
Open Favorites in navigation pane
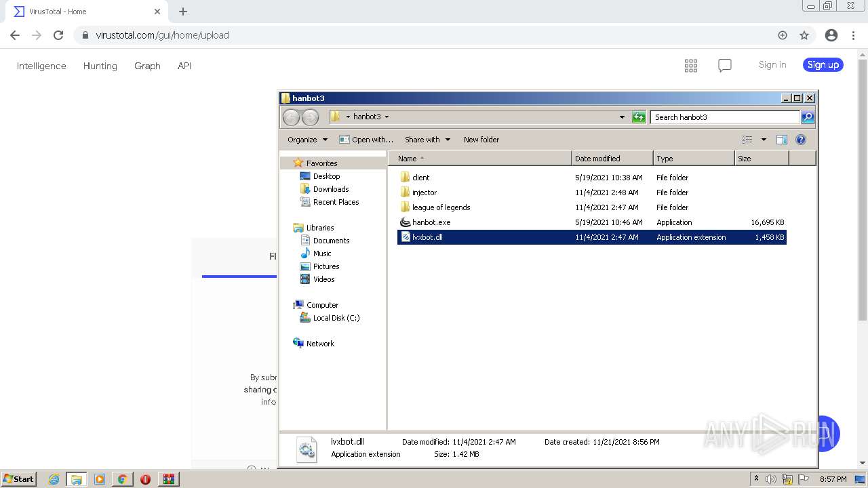[x=321, y=163]
